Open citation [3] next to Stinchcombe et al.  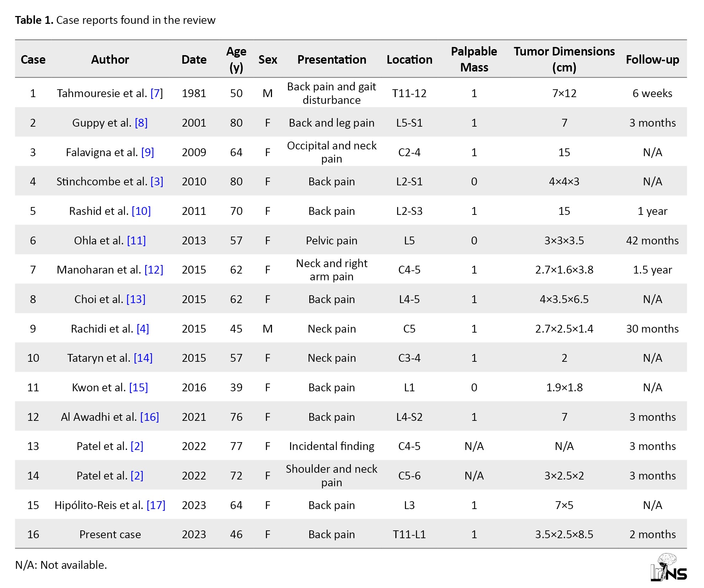click(x=157, y=181)
